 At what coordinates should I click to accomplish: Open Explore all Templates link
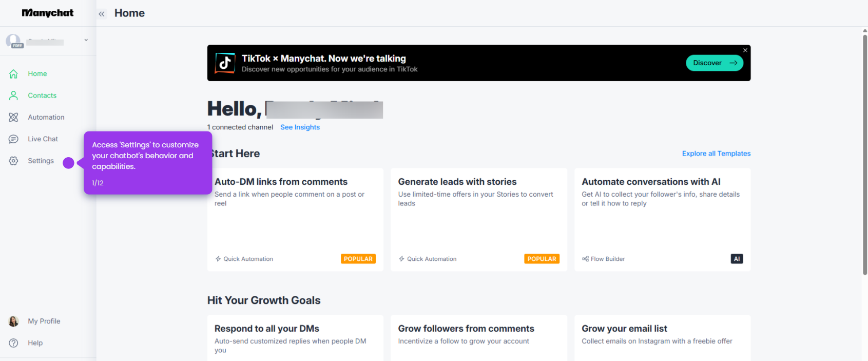click(716, 154)
